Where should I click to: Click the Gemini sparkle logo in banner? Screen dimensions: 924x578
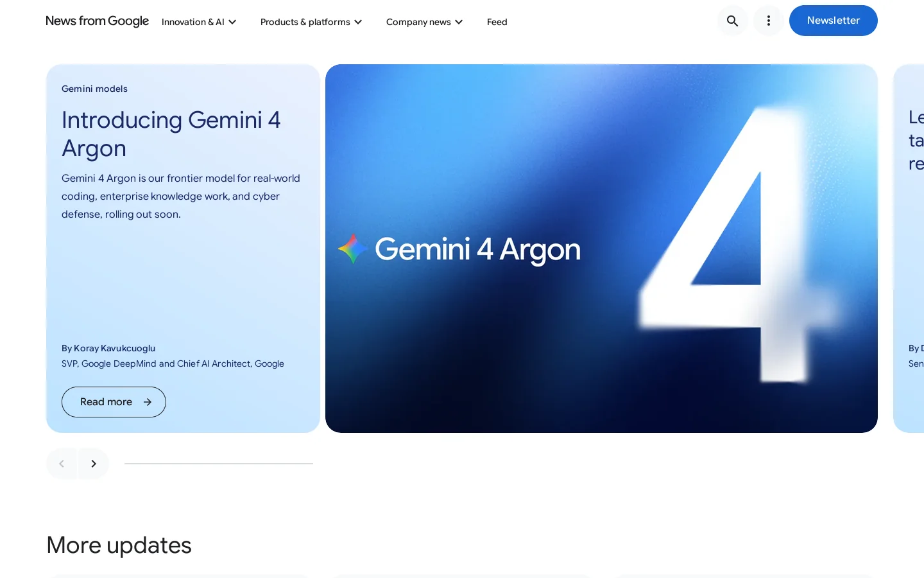(x=353, y=249)
